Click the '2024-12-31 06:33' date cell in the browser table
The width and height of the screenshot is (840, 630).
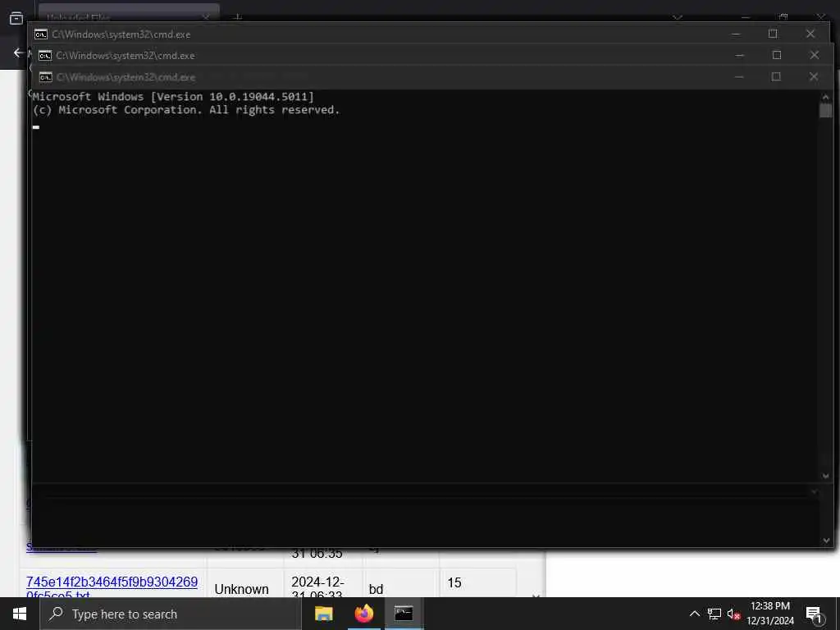pos(317,588)
